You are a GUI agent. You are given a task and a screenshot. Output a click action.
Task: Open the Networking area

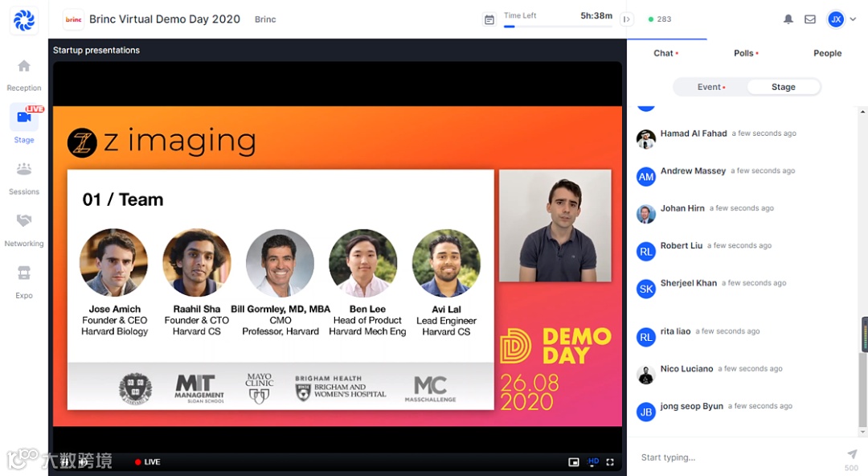point(24,231)
